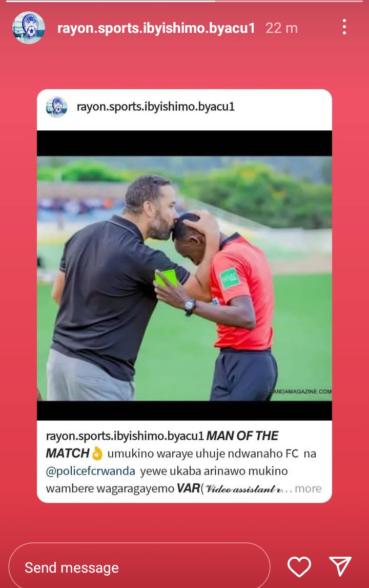This screenshot has height=588, width=369.
Task: Open the reshared post photo of coach and referee
Action: [184, 278]
